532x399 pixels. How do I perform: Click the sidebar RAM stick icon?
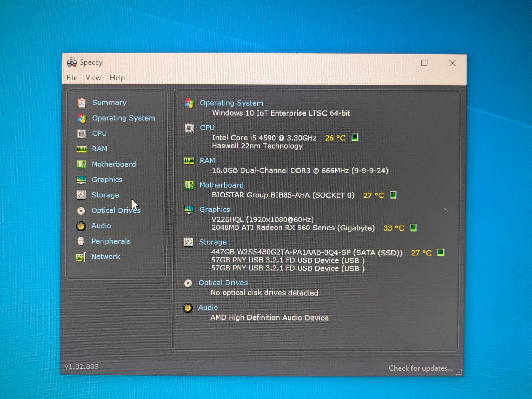click(81, 149)
